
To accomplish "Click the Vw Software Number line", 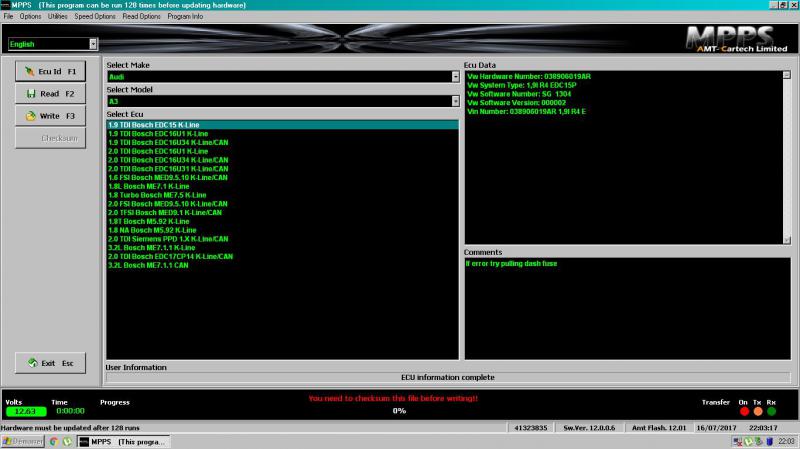I will click(519, 94).
